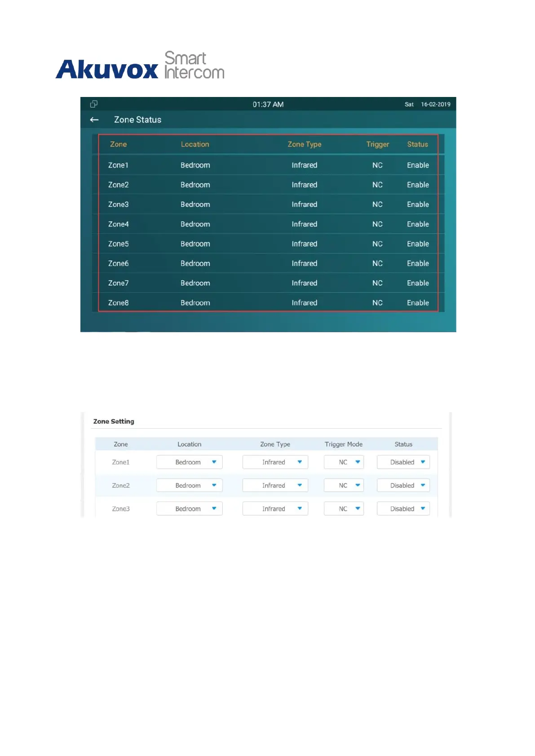Click Enable status of Zone1

pyautogui.click(x=418, y=165)
